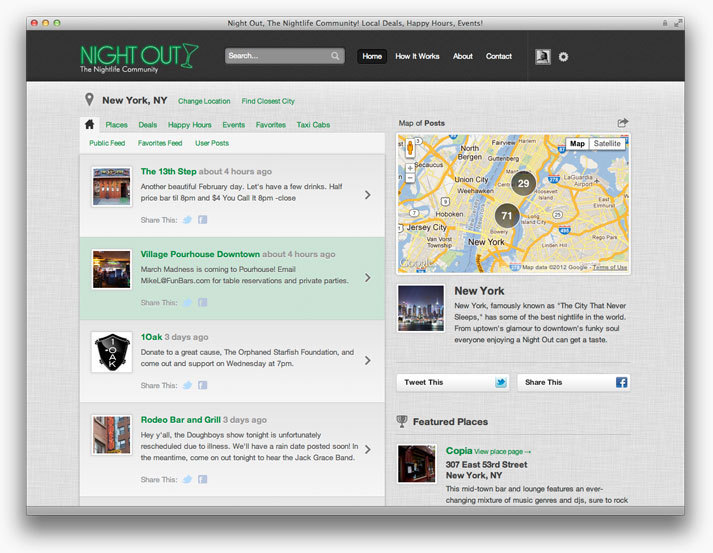713x553 pixels.
Task: Go to the About page
Action: 462,56
